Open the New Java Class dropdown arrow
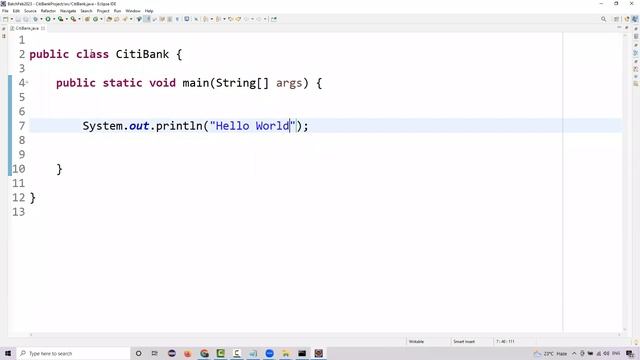The image size is (640, 360). [x=101, y=19]
